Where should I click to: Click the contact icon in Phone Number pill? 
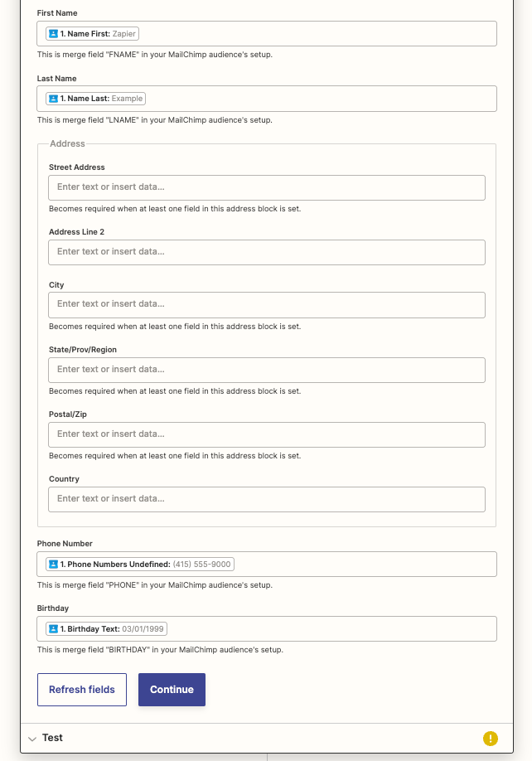53,565
